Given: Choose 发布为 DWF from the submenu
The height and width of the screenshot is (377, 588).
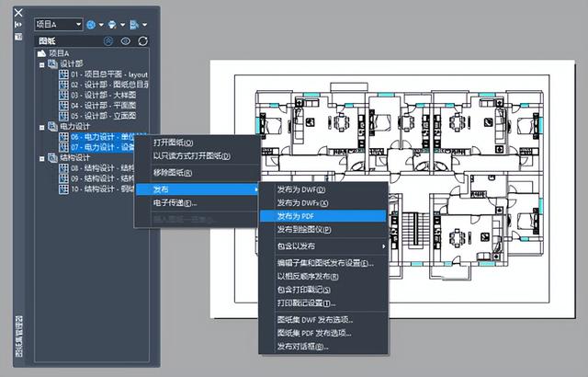Looking at the screenshot, I should pos(302,189).
